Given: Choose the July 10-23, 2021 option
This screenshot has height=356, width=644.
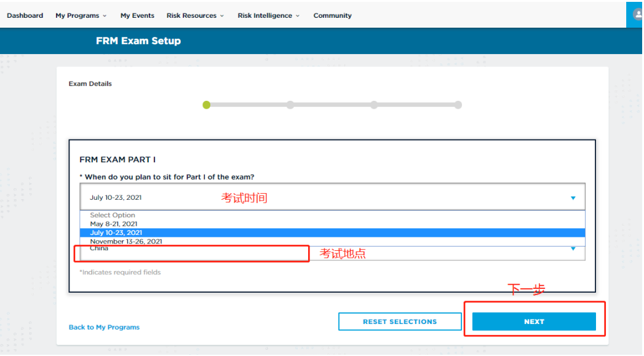Looking at the screenshot, I should coord(332,233).
